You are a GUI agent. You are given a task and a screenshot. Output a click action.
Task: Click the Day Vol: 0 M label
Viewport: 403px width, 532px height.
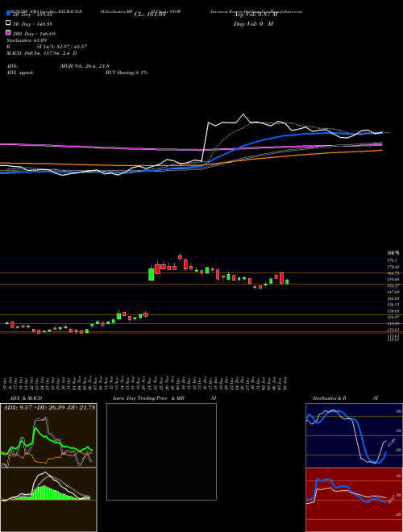(253, 23)
